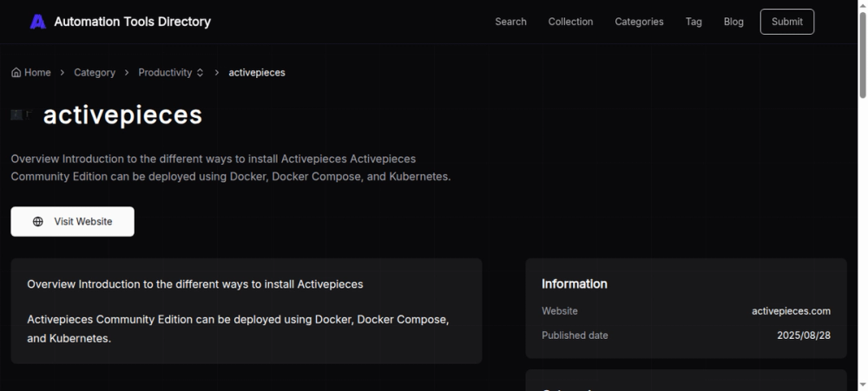This screenshot has height=391, width=868.
Task: Click the Home breadcrumb house icon
Action: coord(16,73)
